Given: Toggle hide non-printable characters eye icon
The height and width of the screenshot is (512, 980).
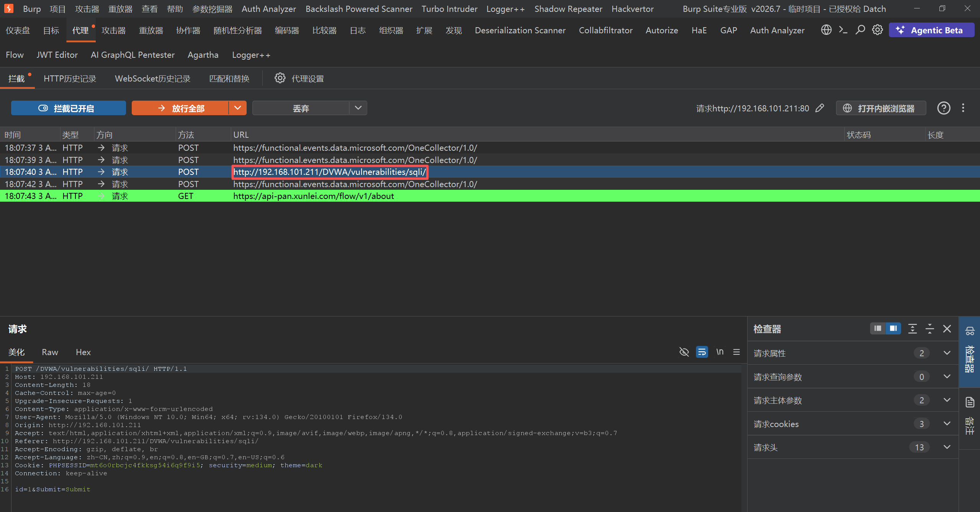Looking at the screenshot, I should click(684, 352).
